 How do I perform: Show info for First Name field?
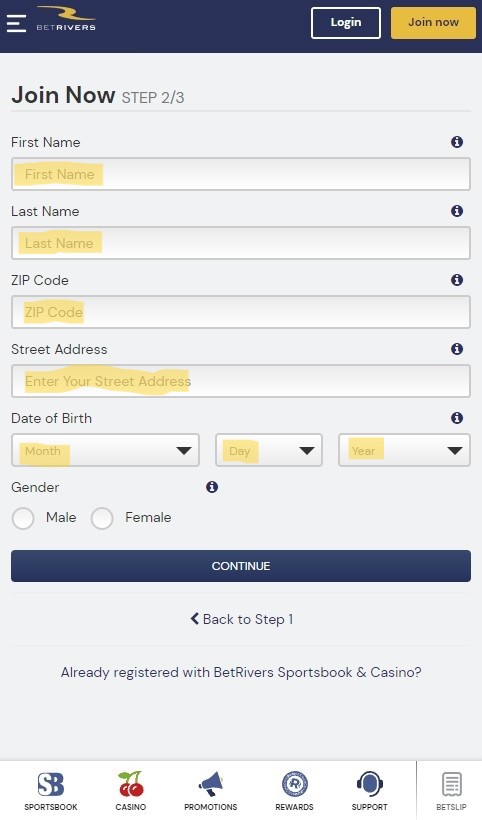pyautogui.click(x=457, y=142)
